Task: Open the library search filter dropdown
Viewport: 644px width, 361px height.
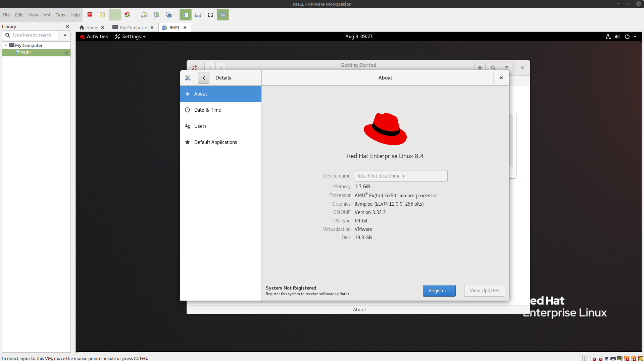Action: 65,35
